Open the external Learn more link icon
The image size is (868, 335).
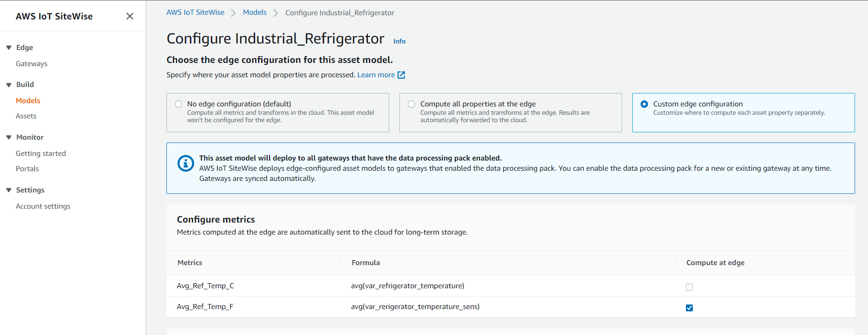(x=401, y=75)
